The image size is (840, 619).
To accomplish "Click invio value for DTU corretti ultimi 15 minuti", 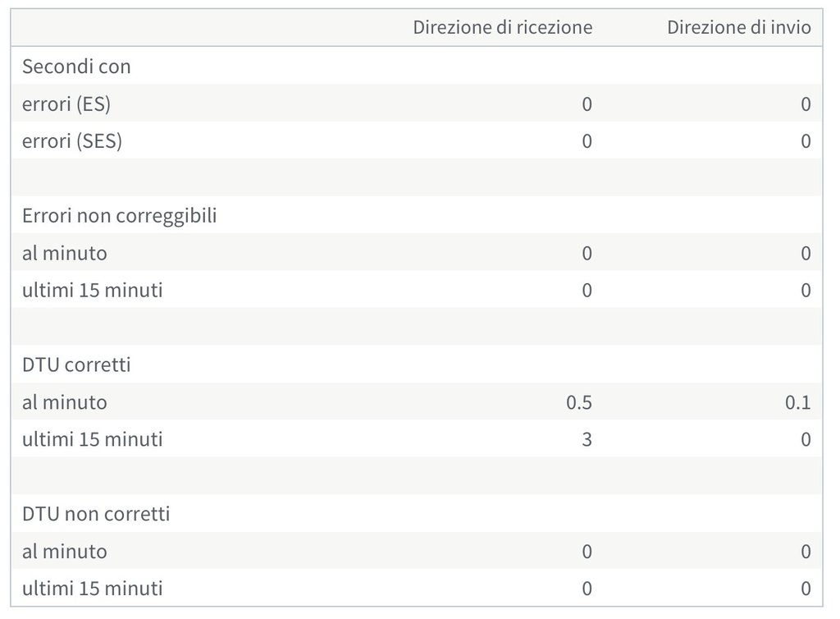I will pyautogui.click(x=806, y=439).
